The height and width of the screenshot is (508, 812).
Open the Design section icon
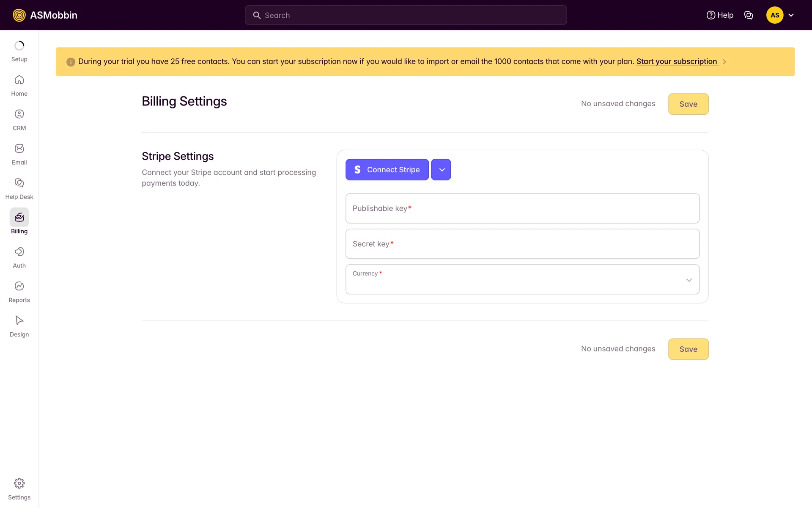[19, 320]
